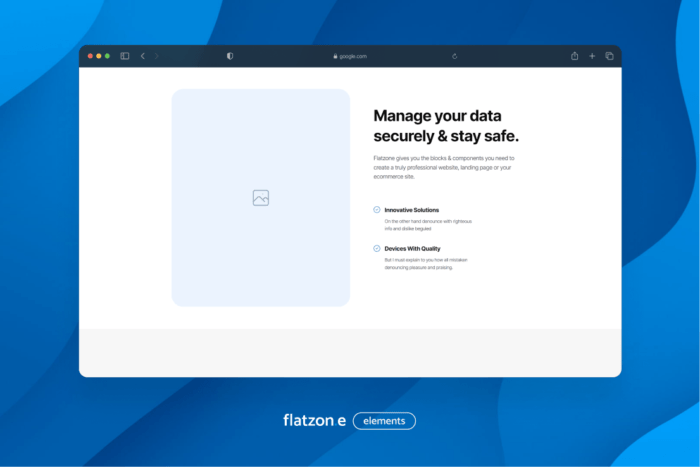The height and width of the screenshot is (467, 700).
Task: Click the lock icon beside google.com
Action: (336, 56)
